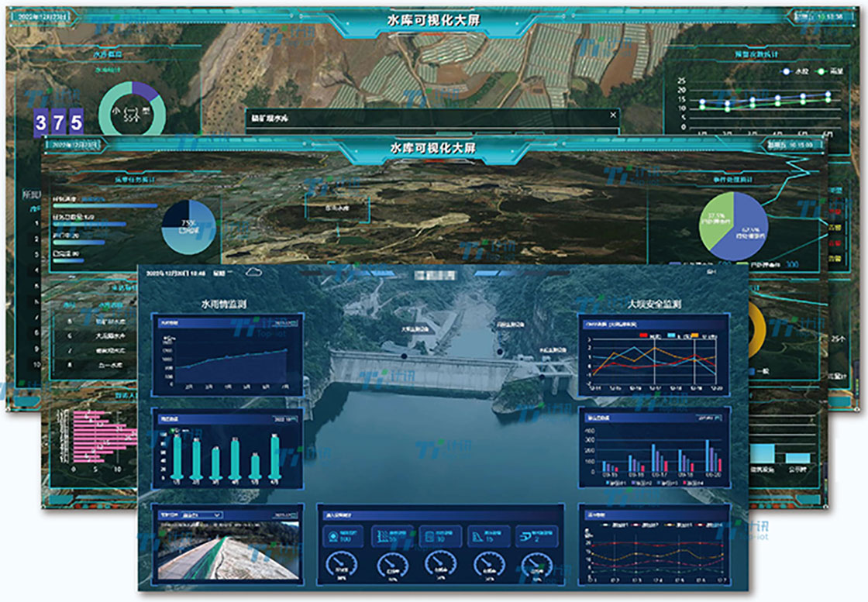This screenshot has width=868, height=602.
Task: Open the date picker in the top-left line chart panel
Action: pyautogui.click(x=286, y=324)
